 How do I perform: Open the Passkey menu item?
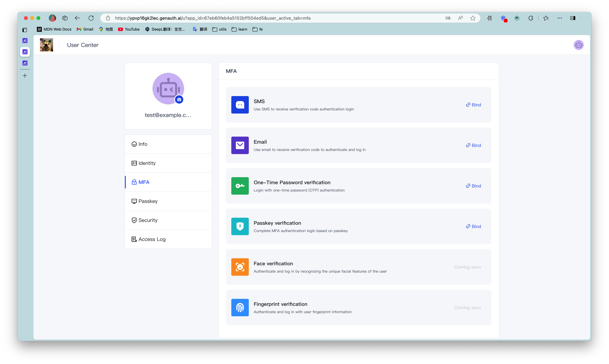168,201
